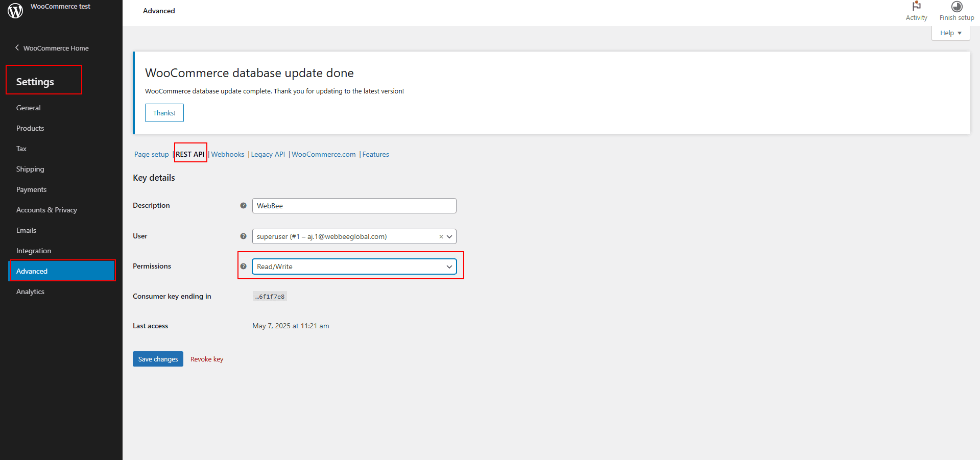Screen dimensions: 980x460
Task: Click help tooltip icon beside Description
Action: [244, 206]
